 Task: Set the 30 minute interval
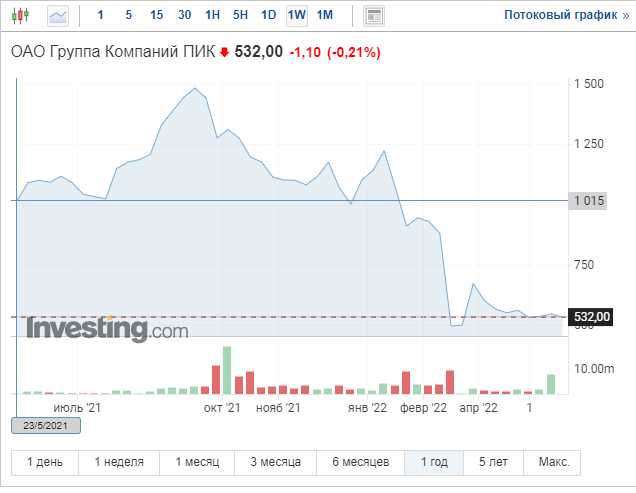pyautogui.click(x=185, y=15)
